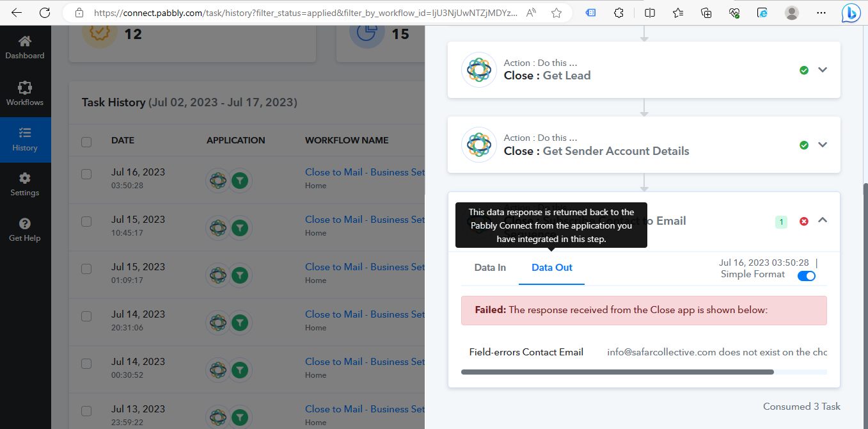This screenshot has height=429, width=868.
Task: Click the page vertical scrollbar thumb
Action: [865, 307]
